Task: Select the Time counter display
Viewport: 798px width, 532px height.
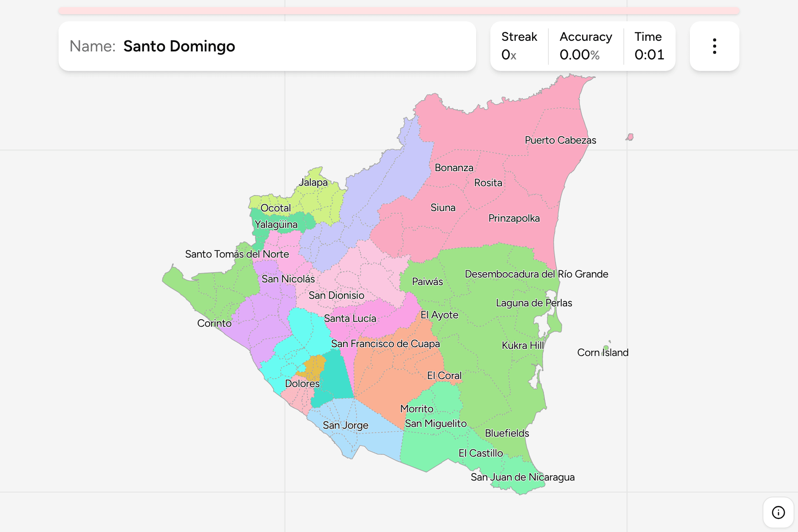Action: (x=649, y=46)
